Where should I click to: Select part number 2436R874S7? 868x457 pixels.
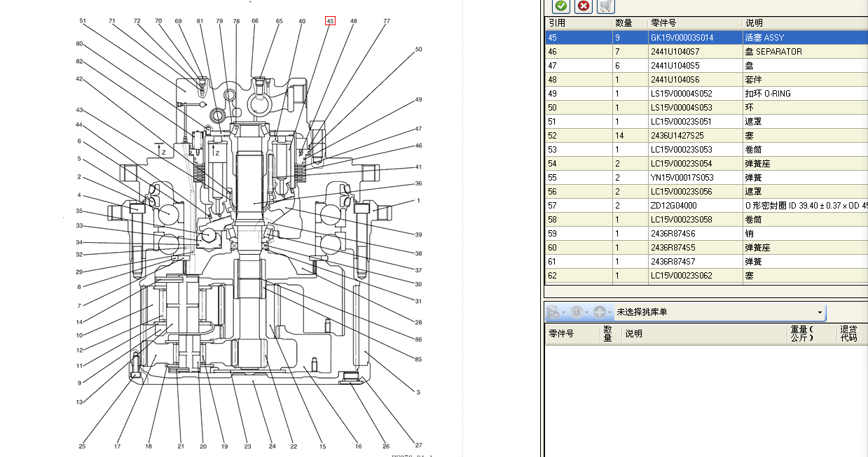(x=673, y=262)
